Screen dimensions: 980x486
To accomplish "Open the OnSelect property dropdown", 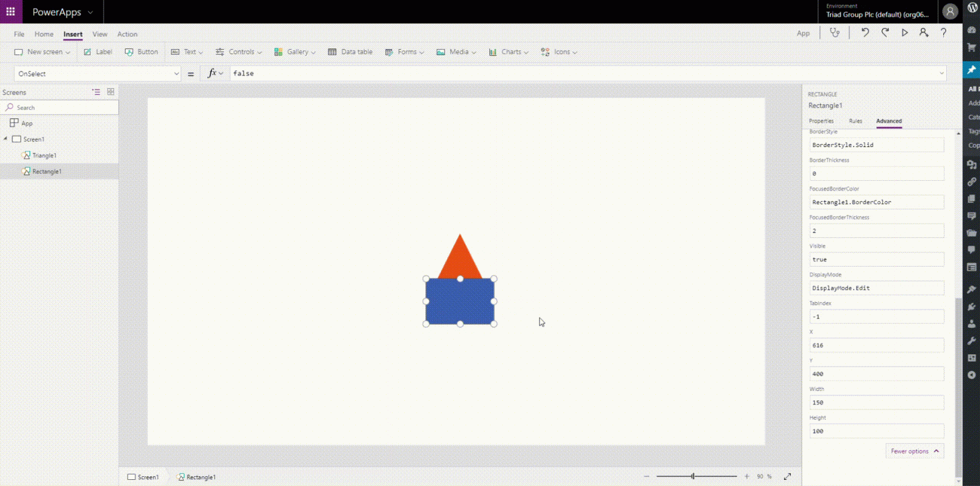I will [x=176, y=74].
